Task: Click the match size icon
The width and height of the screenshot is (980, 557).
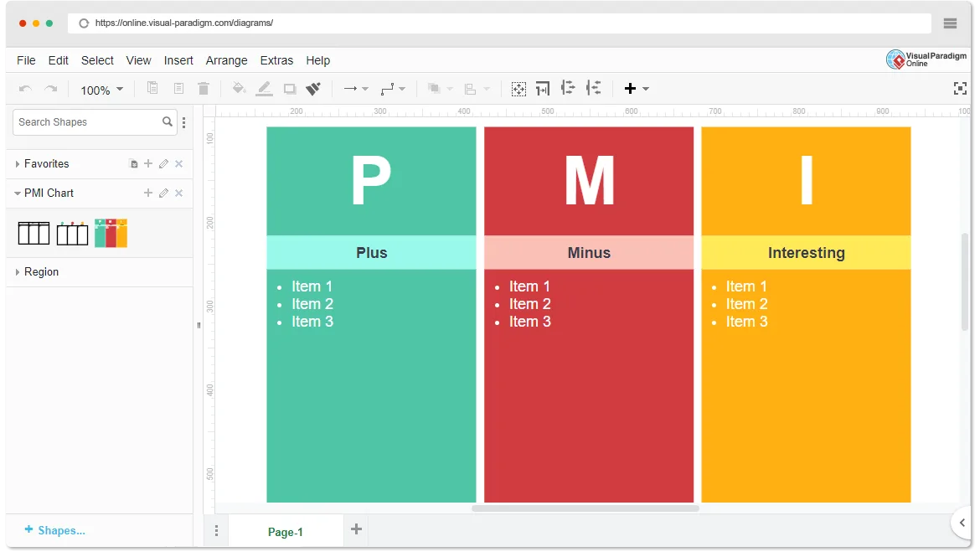Action: tap(543, 89)
